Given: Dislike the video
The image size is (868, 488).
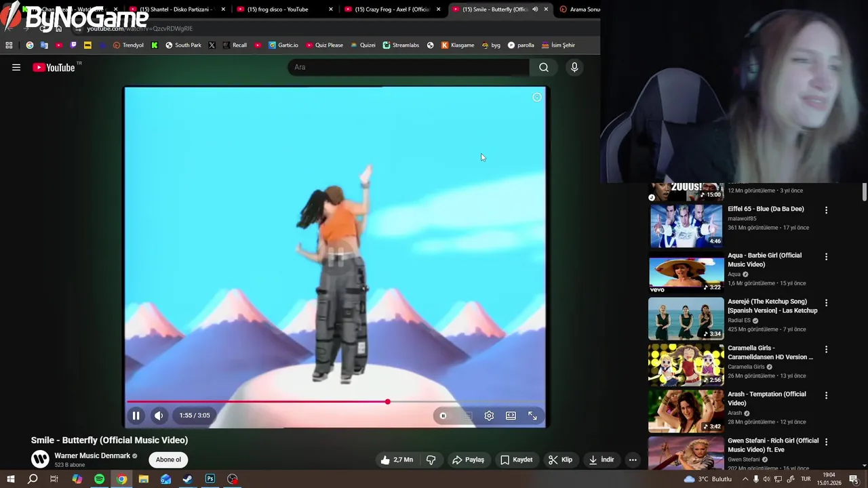Looking at the screenshot, I should click(x=431, y=460).
